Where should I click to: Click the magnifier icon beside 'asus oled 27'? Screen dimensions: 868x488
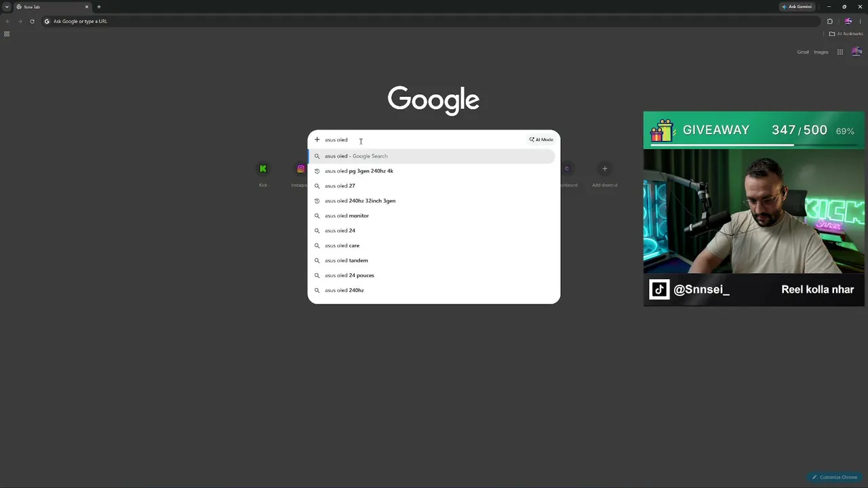click(317, 186)
